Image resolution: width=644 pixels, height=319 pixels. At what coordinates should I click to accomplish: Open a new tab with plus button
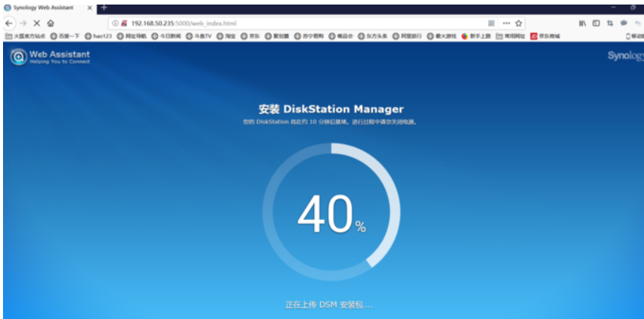(104, 8)
